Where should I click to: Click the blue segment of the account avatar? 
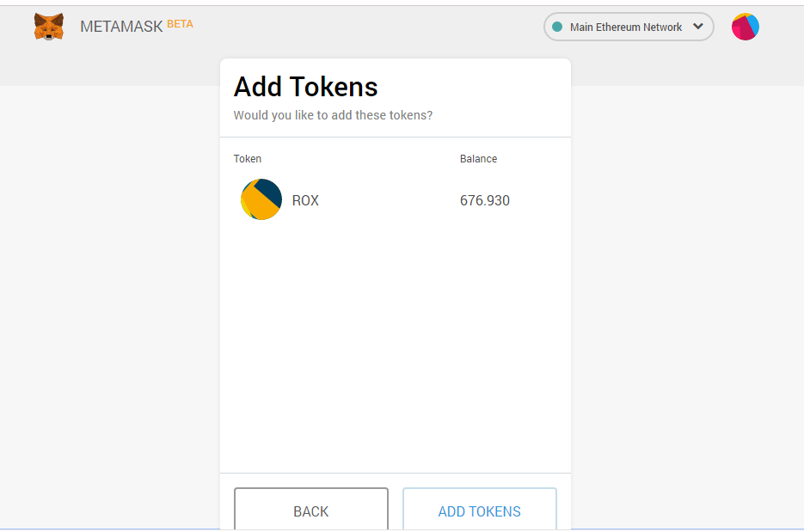click(752, 24)
